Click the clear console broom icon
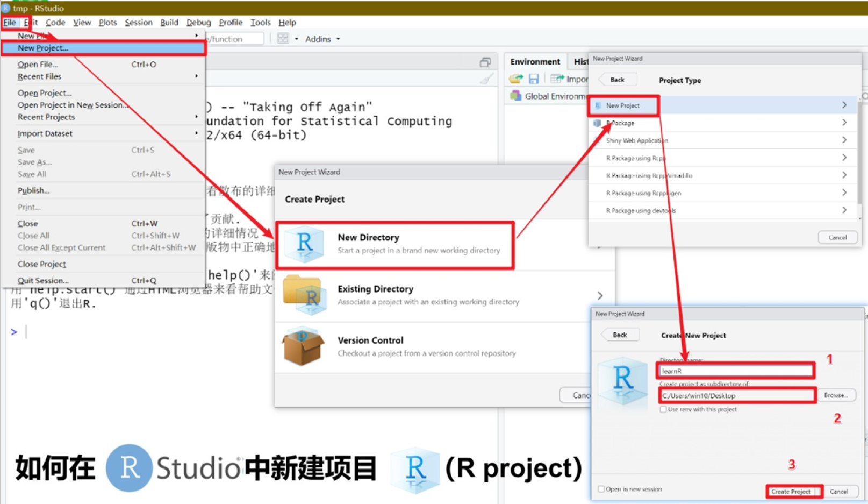The image size is (868, 504). pos(486,80)
